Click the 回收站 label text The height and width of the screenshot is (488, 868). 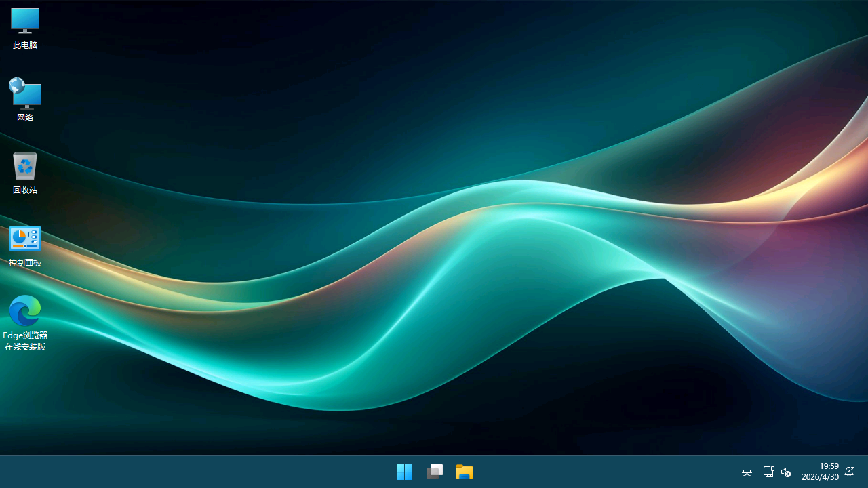pyautogui.click(x=25, y=190)
